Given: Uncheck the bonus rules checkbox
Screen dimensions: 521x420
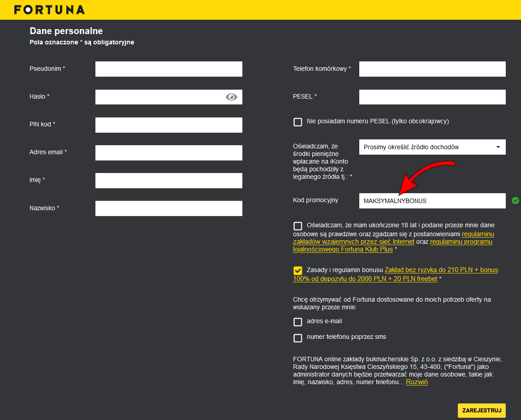Looking at the screenshot, I should pyautogui.click(x=298, y=270).
